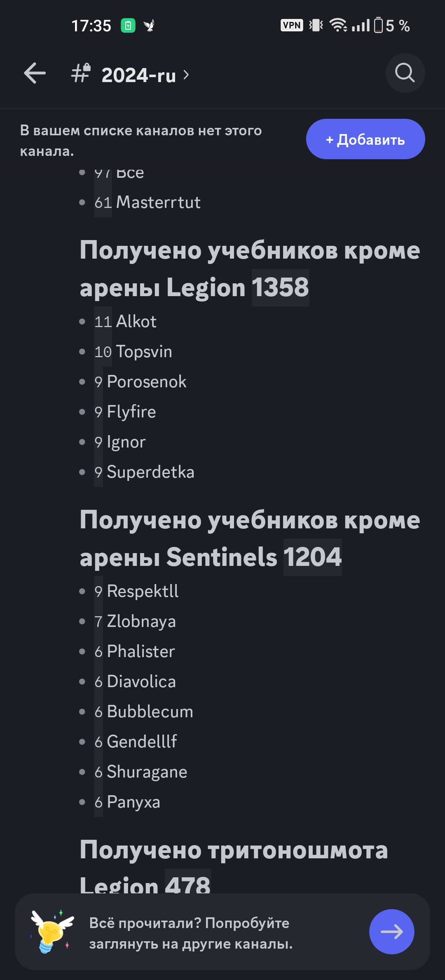This screenshot has width=445, height=980.
Task: Expand the 2024-ru channel details chevron
Action: [186, 75]
